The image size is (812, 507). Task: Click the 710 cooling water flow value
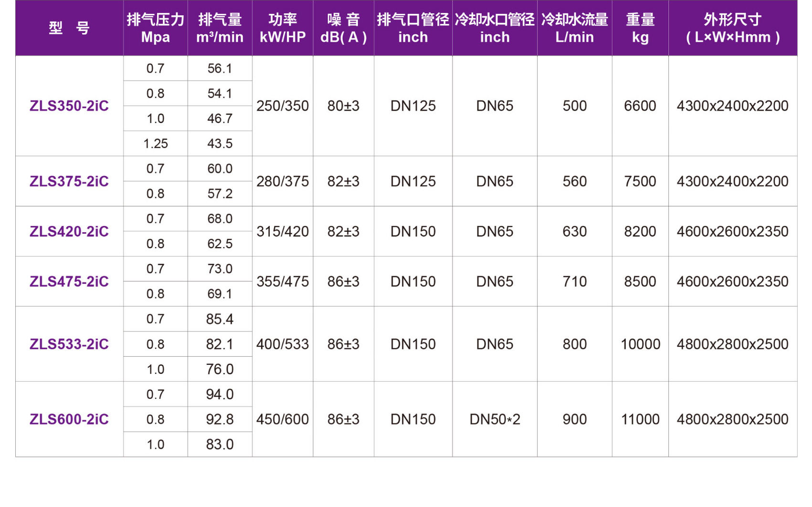click(575, 281)
